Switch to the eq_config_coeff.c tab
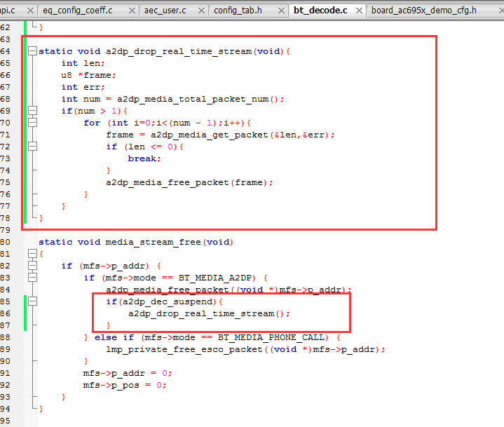Image resolution: width=504 pixels, height=427 pixels. [x=78, y=11]
